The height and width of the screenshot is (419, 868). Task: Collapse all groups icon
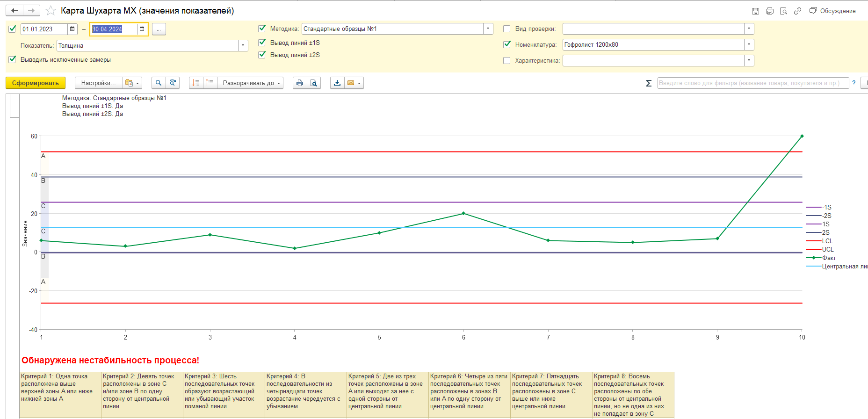196,83
